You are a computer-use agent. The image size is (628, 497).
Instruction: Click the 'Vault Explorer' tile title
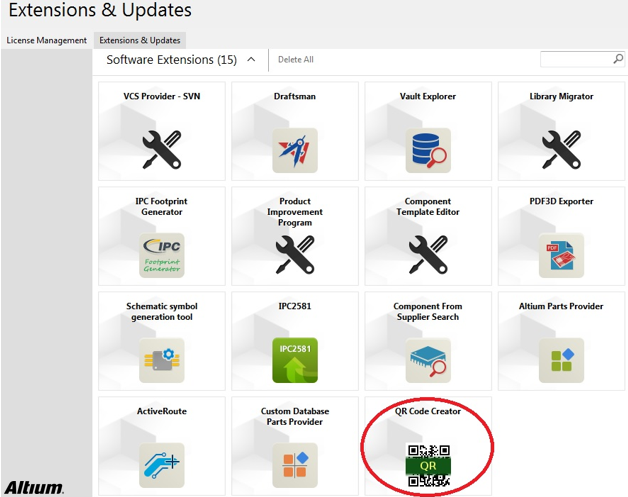428,97
